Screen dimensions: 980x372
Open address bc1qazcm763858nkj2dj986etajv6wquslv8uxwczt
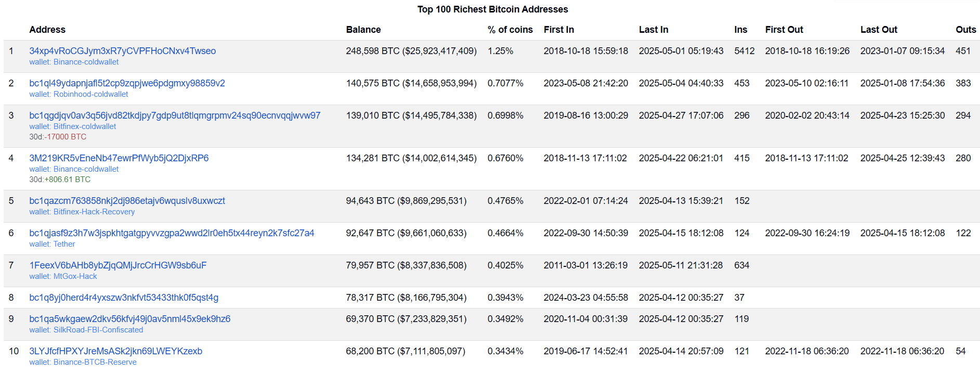(127, 201)
